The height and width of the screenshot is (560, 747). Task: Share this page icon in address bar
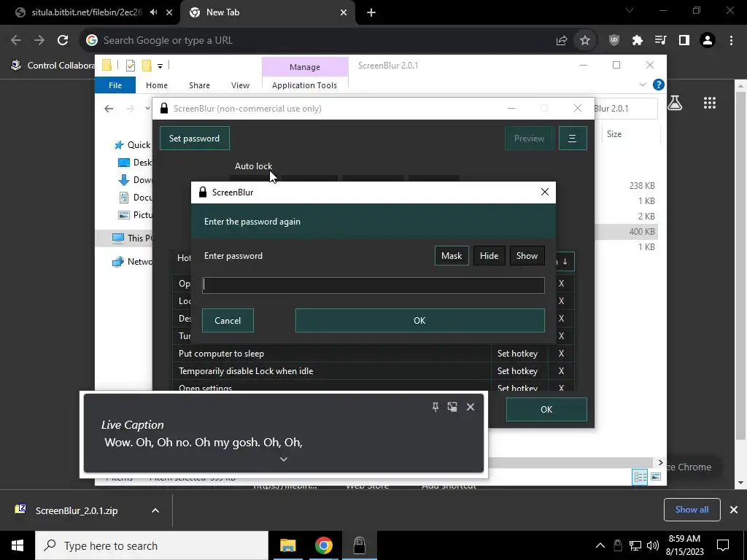pos(561,41)
